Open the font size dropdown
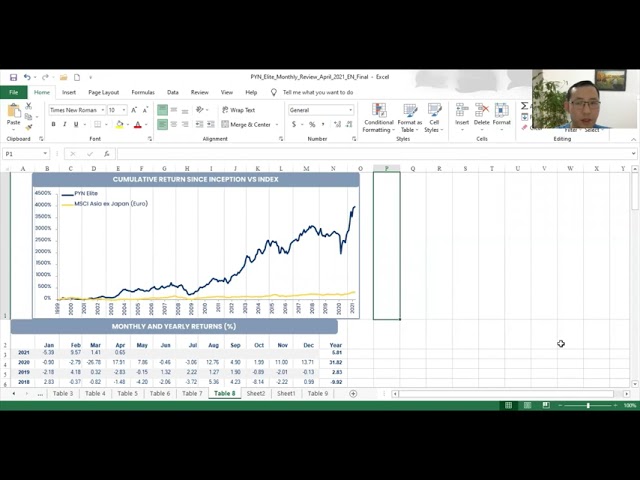The width and height of the screenshot is (640, 480). [x=124, y=110]
